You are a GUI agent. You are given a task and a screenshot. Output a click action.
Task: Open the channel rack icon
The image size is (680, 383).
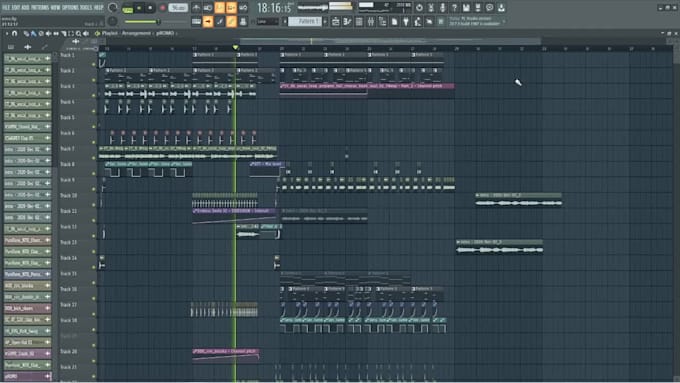359,22
